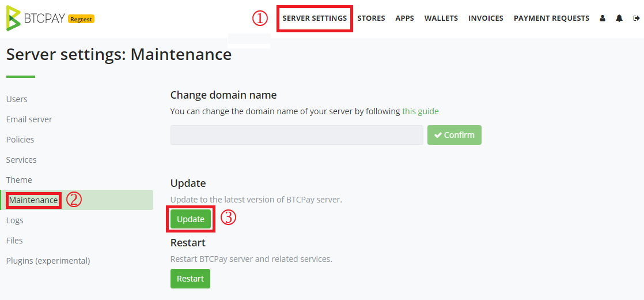The width and height of the screenshot is (644, 300).
Task: Switch to the Theme section
Action: [19, 180]
